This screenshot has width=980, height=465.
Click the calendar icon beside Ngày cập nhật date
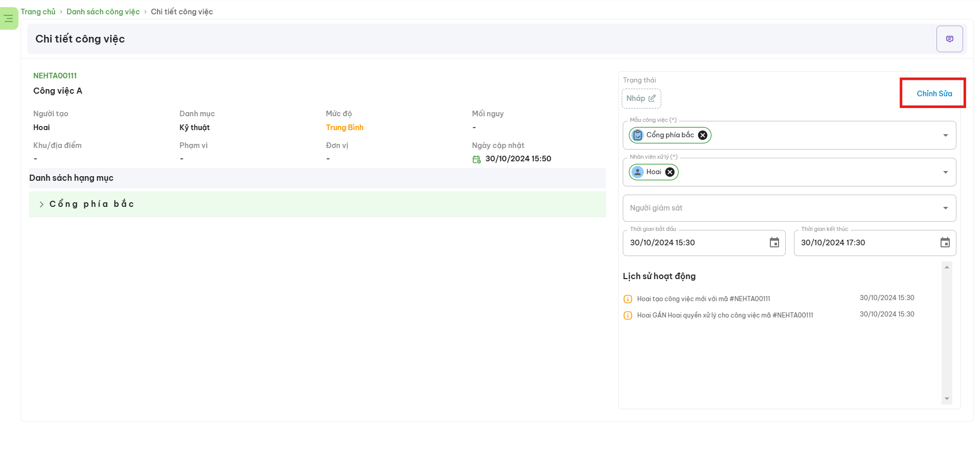[x=477, y=159]
